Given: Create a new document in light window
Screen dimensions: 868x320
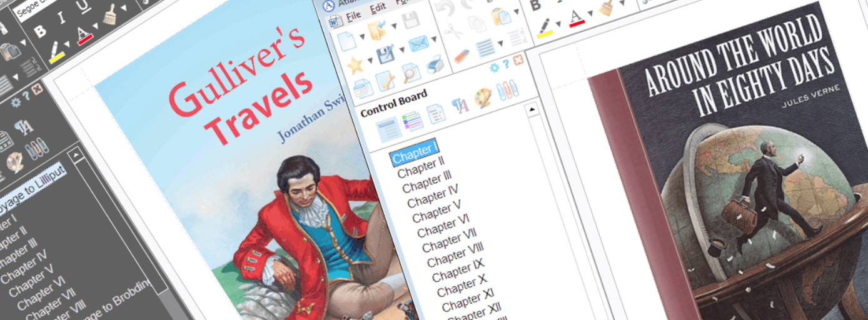Looking at the screenshot, I should click(x=346, y=41).
